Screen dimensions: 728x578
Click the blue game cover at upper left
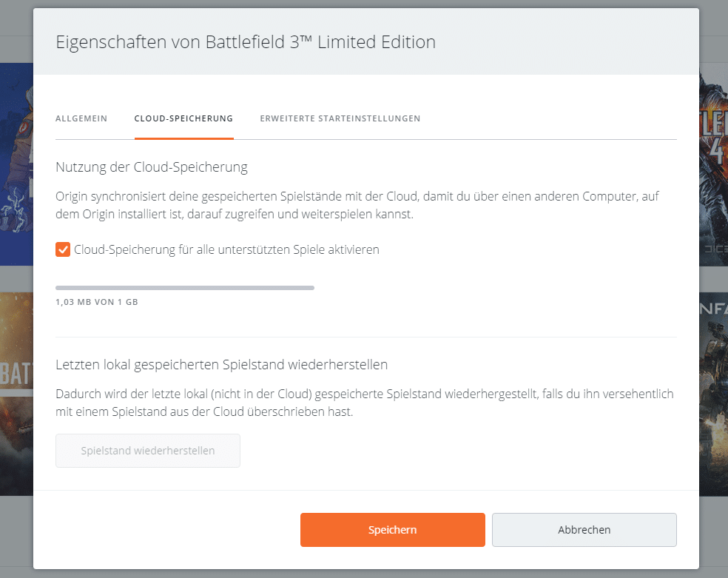tap(16, 163)
